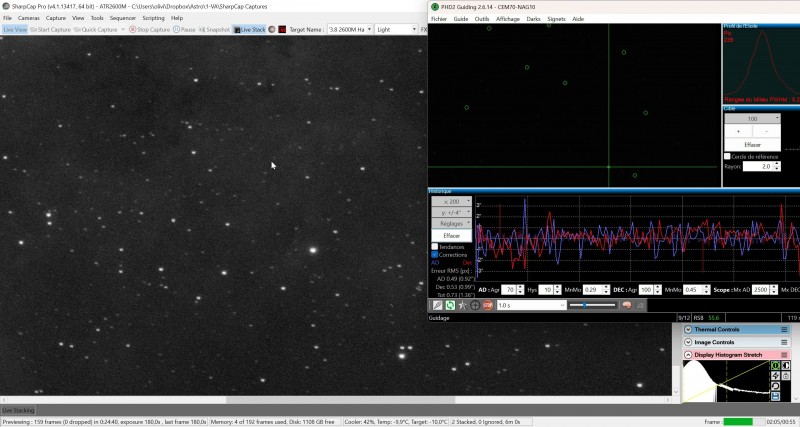Click Display Histogram Stretch hamburger menu icon

(784, 355)
